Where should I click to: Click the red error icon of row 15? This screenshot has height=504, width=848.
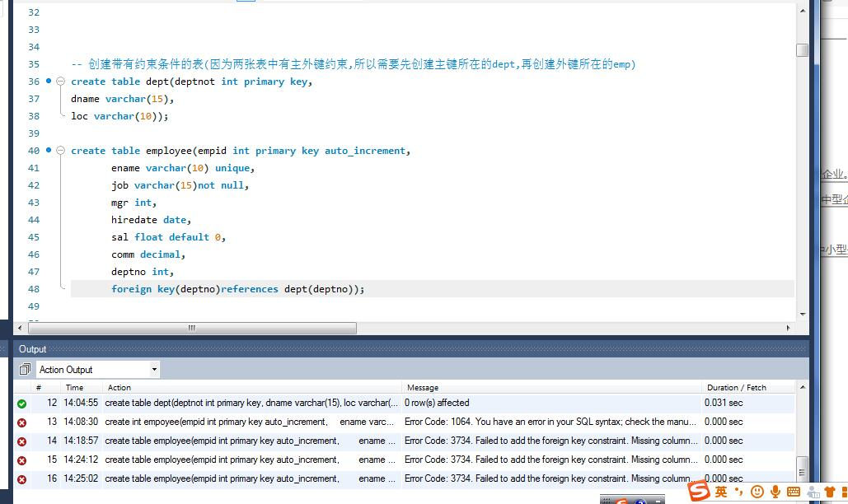click(21, 460)
